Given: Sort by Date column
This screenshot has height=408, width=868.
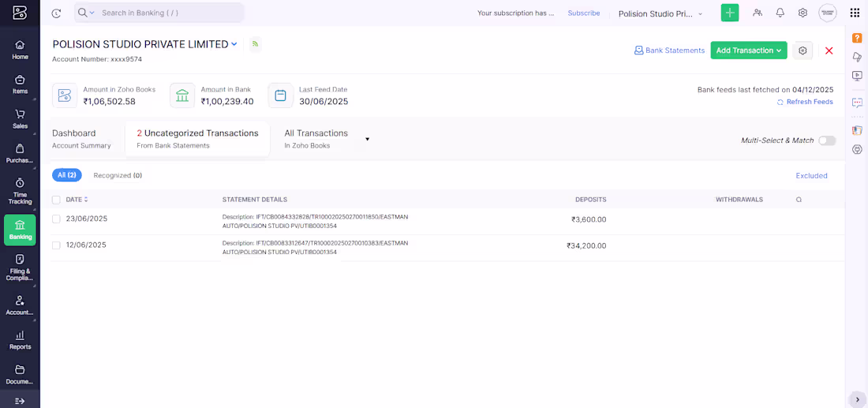Looking at the screenshot, I should click(77, 200).
